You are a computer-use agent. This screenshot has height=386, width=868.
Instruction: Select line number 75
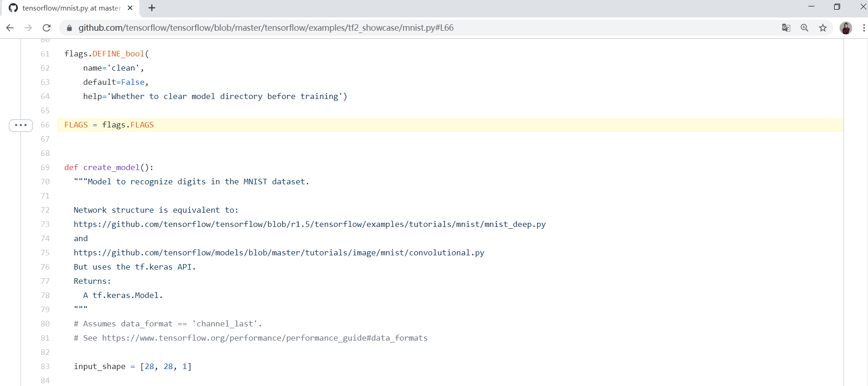tap(45, 253)
